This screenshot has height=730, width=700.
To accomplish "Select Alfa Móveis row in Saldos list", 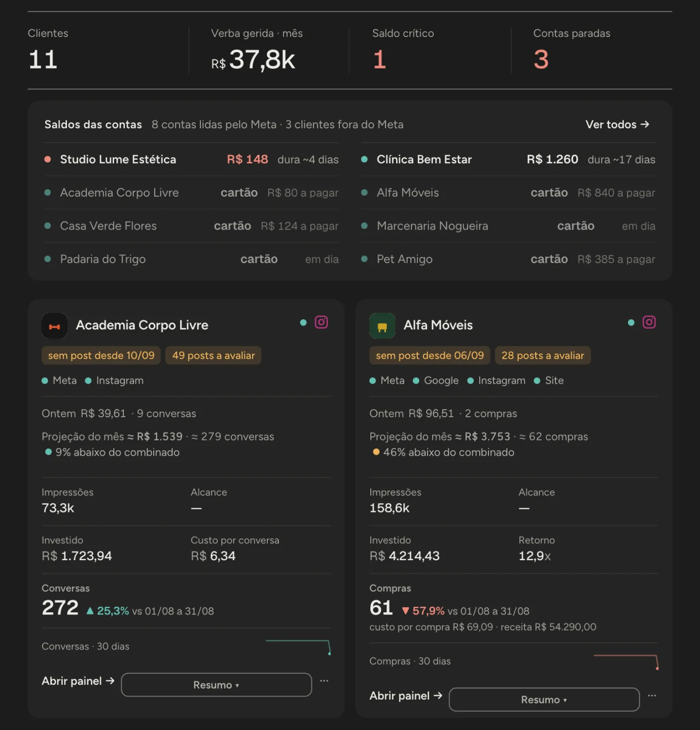I will pos(508,193).
